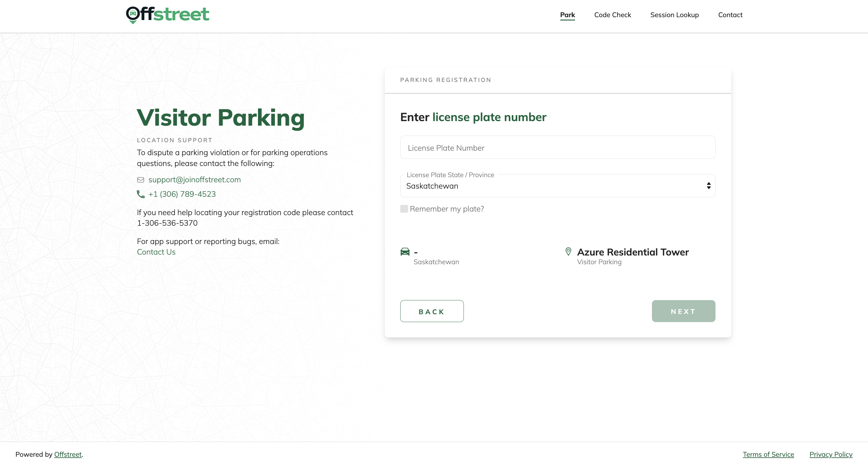View the Privacy Policy link

click(831, 455)
